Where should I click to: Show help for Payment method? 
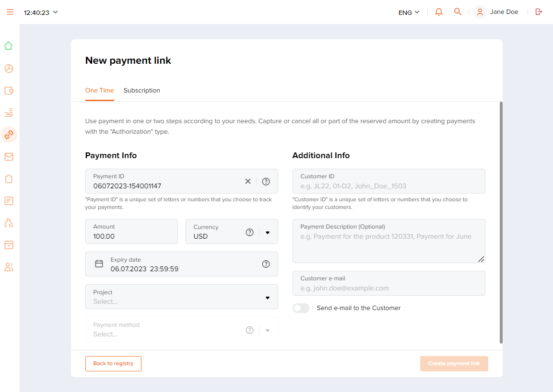click(250, 330)
